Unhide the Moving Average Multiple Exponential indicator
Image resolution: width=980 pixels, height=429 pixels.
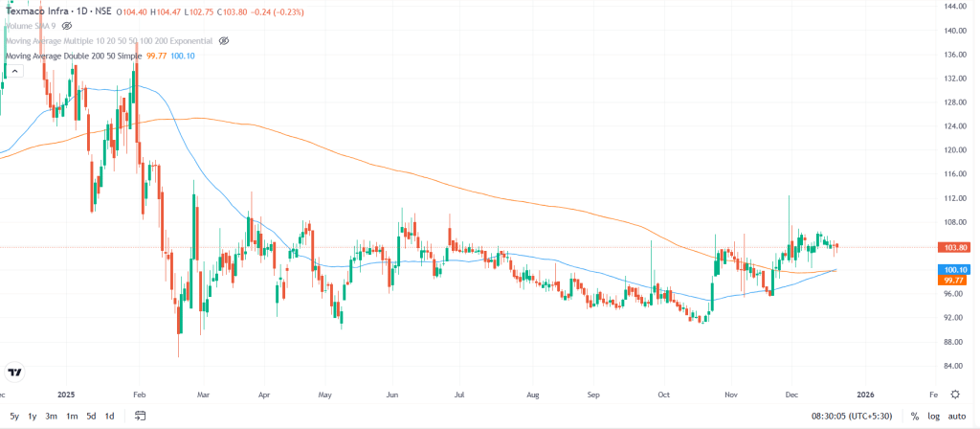tap(224, 41)
